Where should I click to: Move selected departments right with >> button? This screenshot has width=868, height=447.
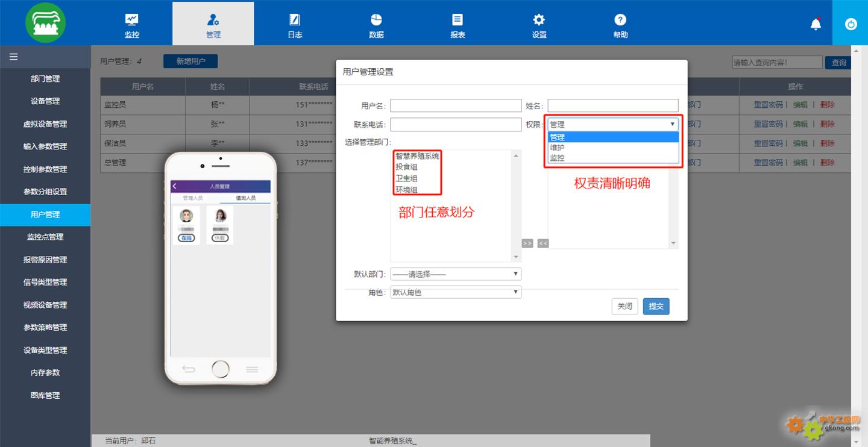527,243
